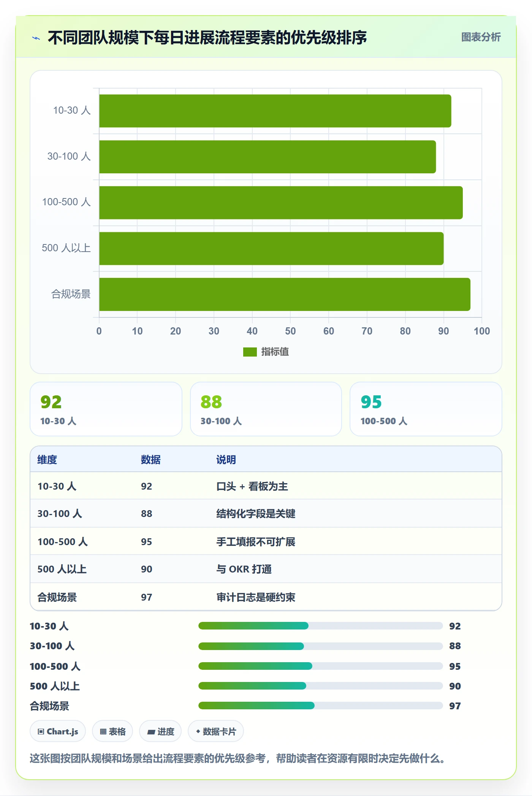The image size is (532, 796).
Task: Click the 10-30 人 progress bar
Action: [321, 626]
